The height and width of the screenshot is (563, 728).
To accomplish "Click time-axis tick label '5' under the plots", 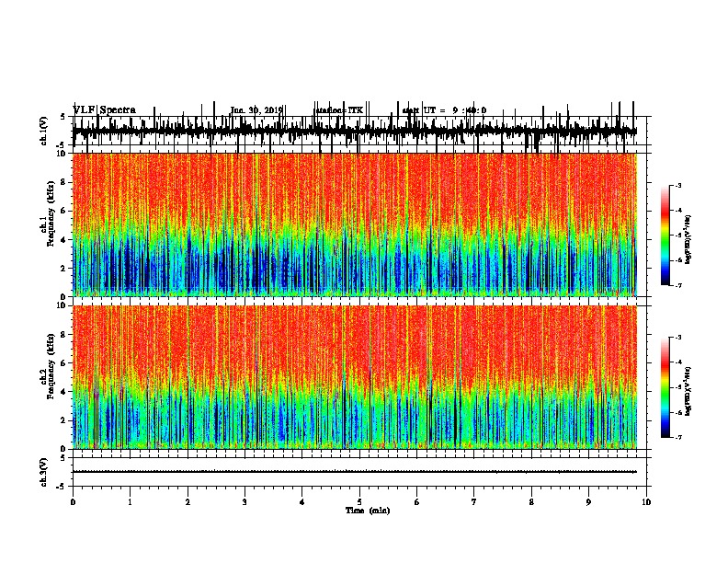I will [x=359, y=502].
